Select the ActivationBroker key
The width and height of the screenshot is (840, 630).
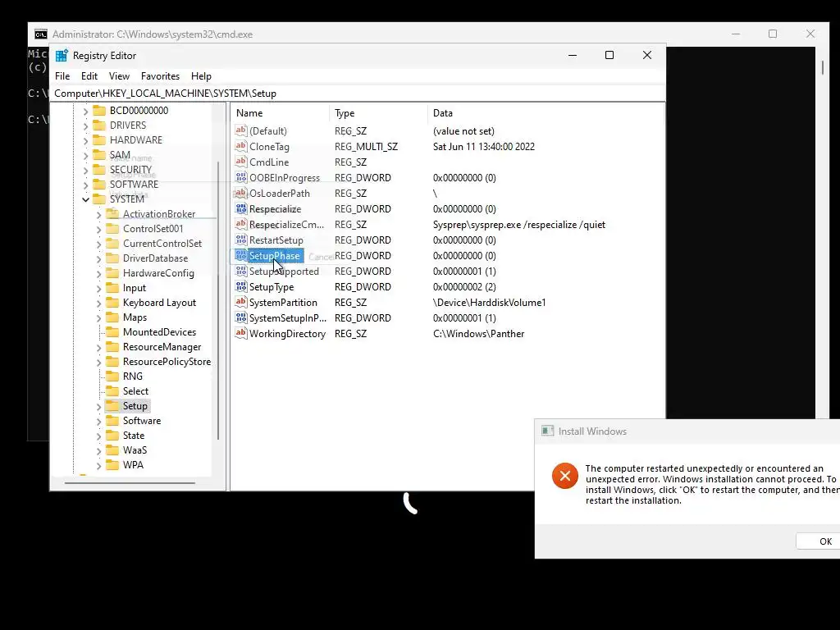(x=159, y=214)
